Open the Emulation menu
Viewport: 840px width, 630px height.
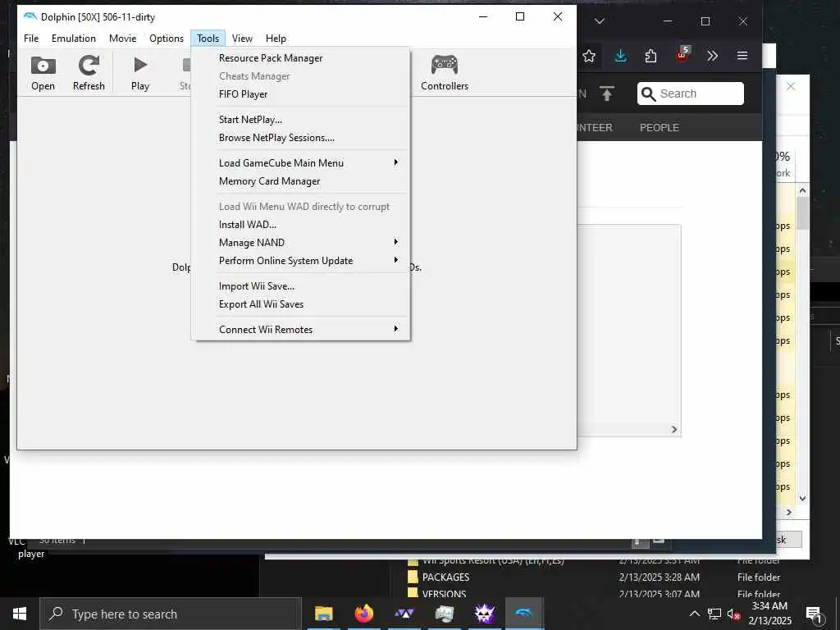click(73, 39)
